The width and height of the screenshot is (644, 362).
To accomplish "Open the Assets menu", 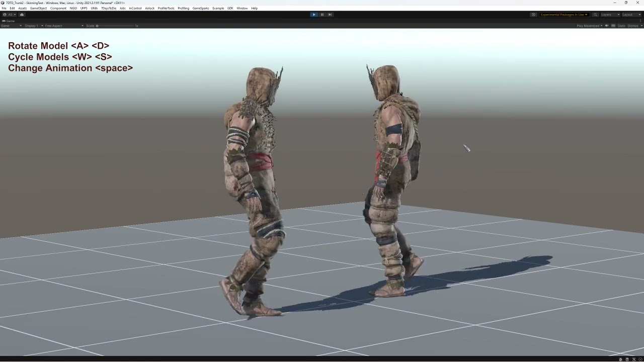I will (22, 9).
